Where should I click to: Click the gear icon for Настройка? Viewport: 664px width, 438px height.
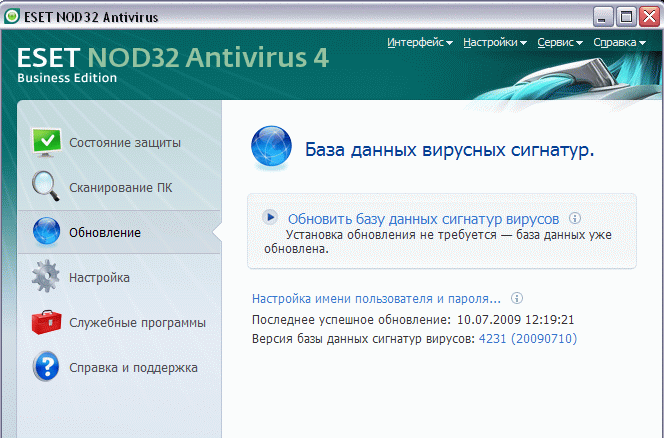[46, 276]
